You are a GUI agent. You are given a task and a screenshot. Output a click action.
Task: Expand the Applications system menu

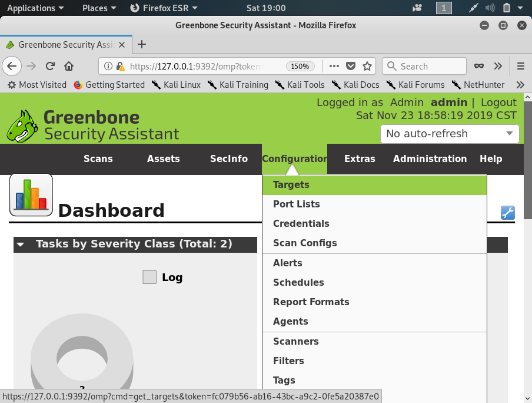[35, 8]
